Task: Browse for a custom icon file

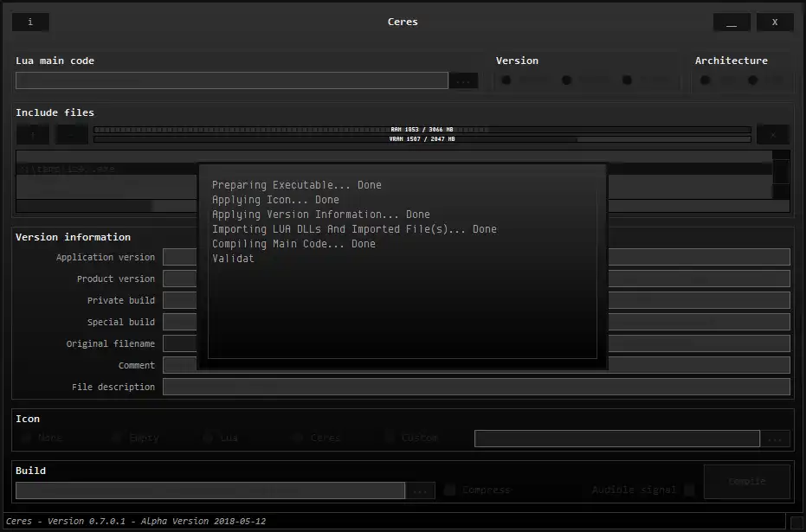Action: click(775, 439)
